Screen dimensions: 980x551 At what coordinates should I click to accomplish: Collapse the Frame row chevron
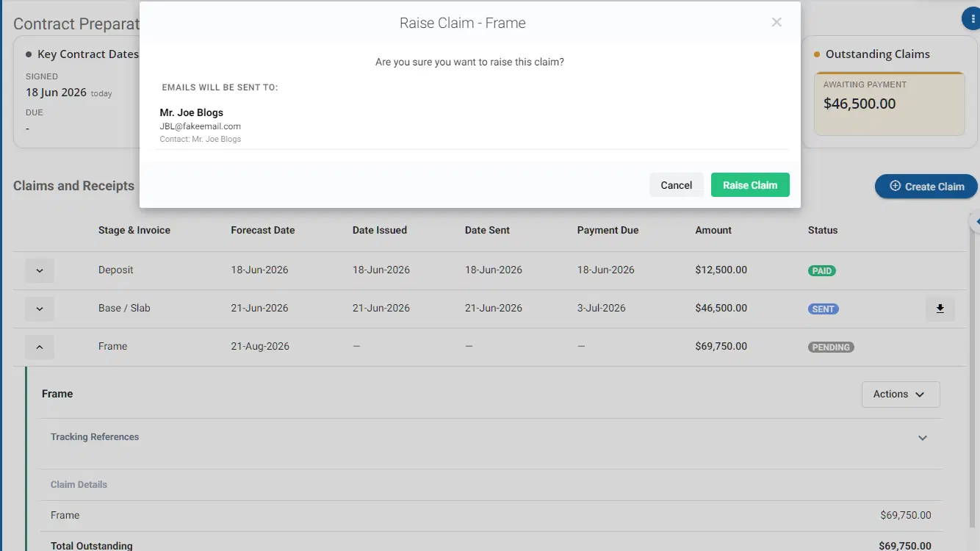tap(40, 347)
